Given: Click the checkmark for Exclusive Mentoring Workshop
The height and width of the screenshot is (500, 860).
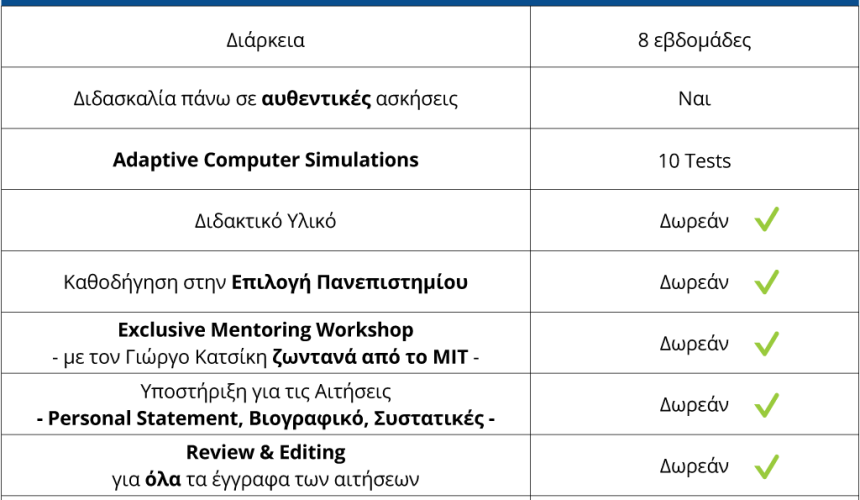Looking at the screenshot, I should [767, 343].
